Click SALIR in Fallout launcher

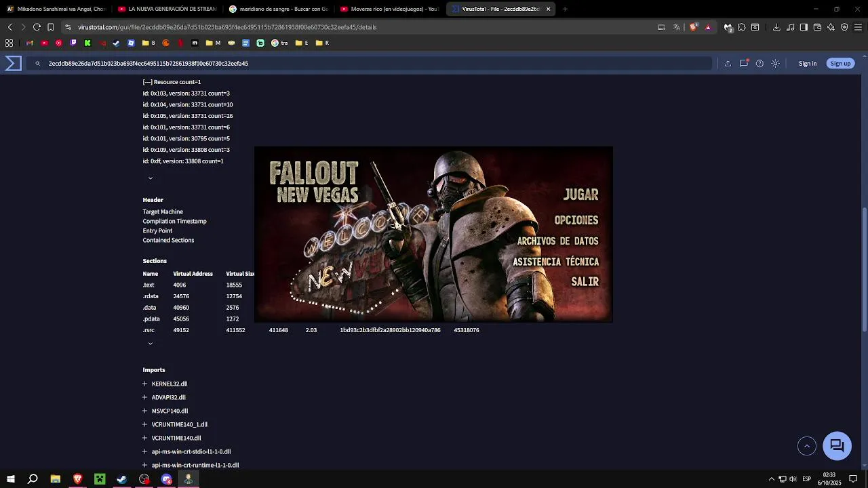[x=585, y=282]
